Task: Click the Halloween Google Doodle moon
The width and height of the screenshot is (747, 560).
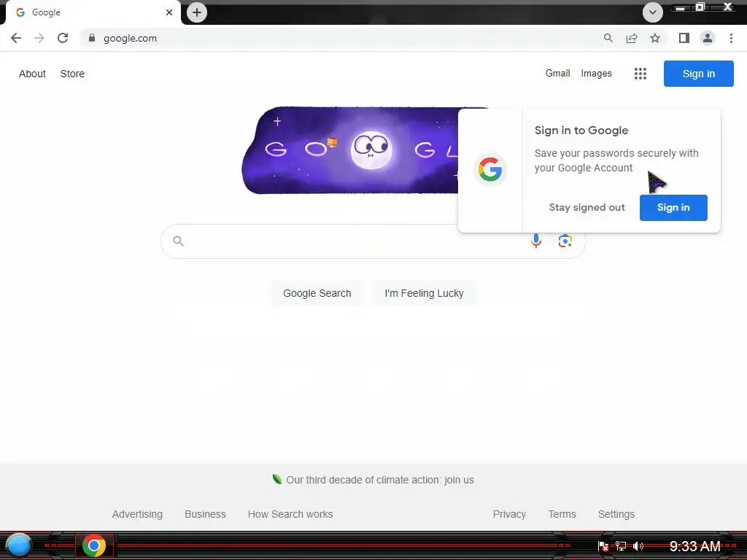Action: (371, 150)
